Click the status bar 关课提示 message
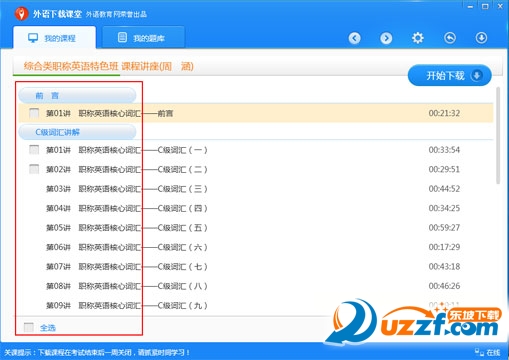The width and height of the screenshot is (509, 360). (x=97, y=352)
